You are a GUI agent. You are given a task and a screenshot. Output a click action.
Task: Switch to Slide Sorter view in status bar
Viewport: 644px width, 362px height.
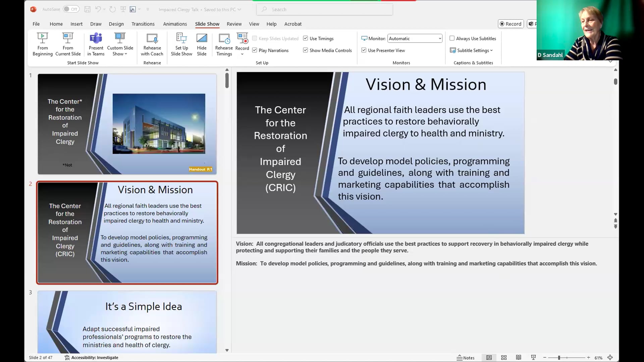pos(504,358)
